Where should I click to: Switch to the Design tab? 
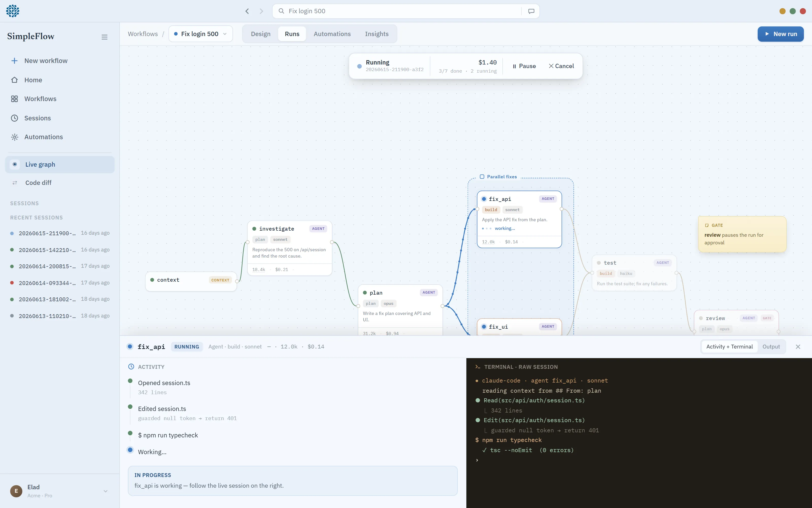click(260, 34)
